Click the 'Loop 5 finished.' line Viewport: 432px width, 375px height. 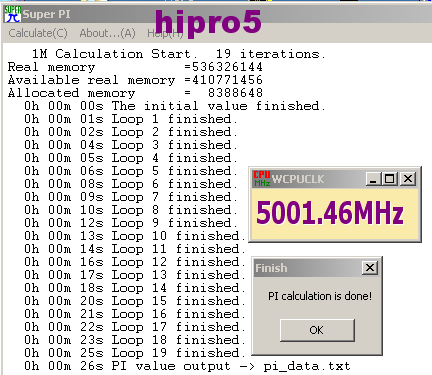click(x=131, y=171)
